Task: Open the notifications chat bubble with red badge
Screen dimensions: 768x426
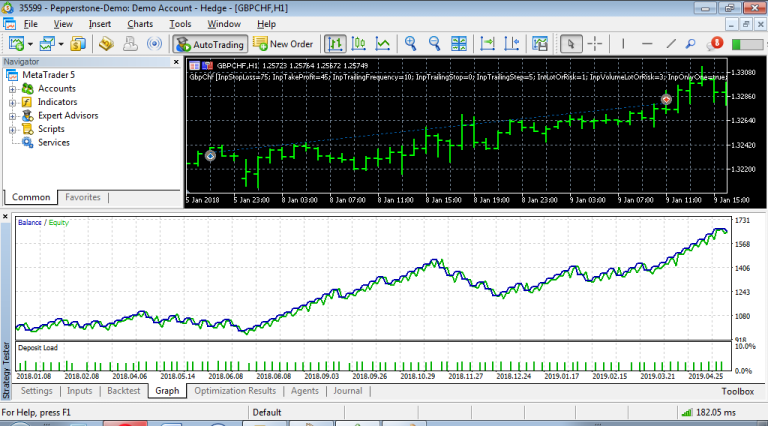Action: (x=715, y=44)
